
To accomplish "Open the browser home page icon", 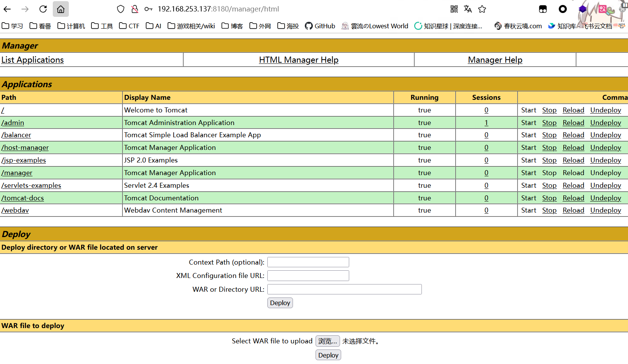I will 61,9.
